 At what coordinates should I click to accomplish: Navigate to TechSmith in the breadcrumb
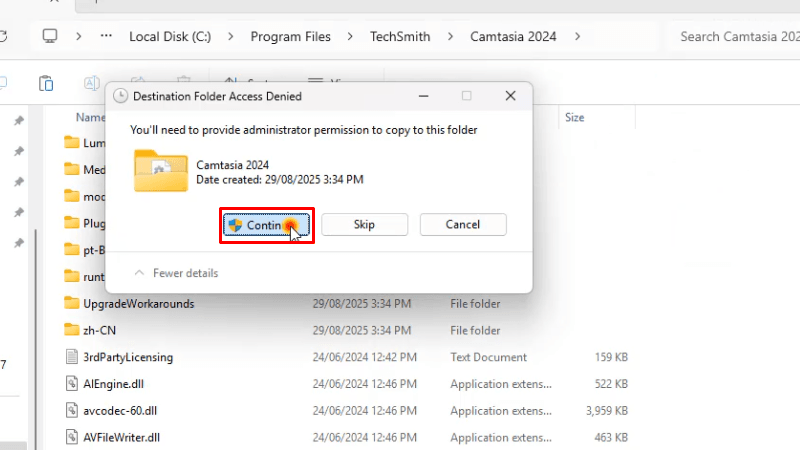point(399,37)
